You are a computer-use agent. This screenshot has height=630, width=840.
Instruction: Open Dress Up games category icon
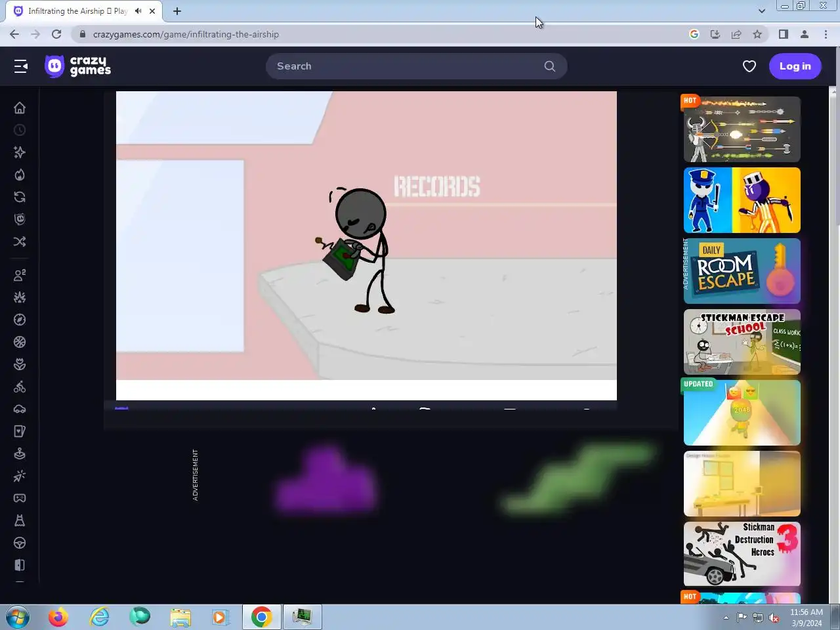(20, 520)
